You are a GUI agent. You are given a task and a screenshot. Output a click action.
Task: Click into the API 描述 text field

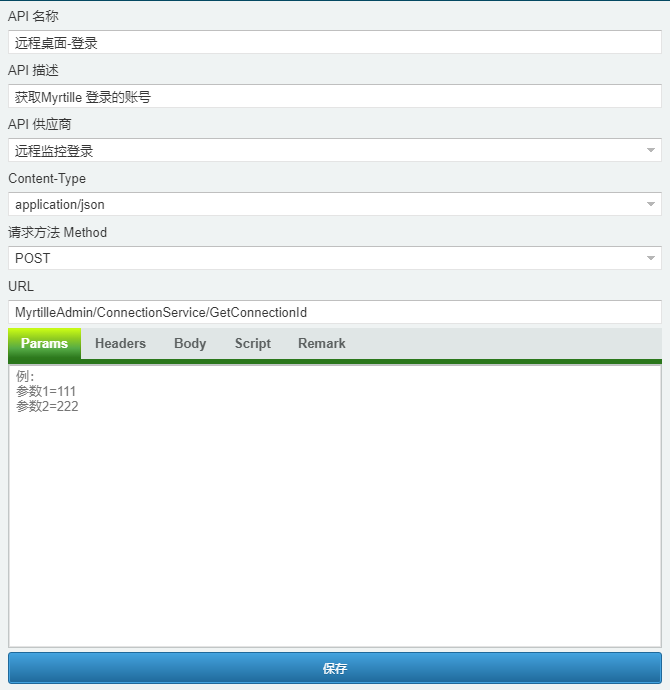[335, 96]
